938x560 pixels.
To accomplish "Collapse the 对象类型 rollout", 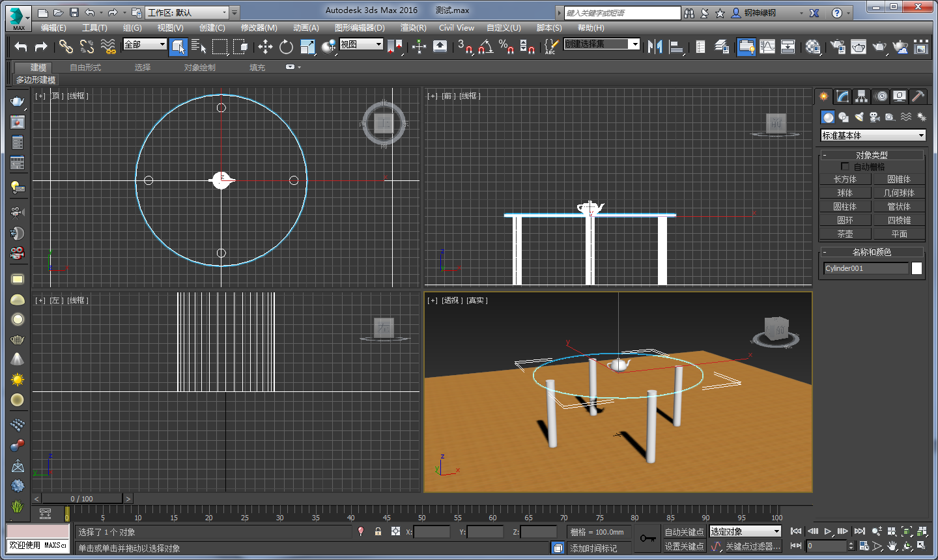I will coord(872,155).
